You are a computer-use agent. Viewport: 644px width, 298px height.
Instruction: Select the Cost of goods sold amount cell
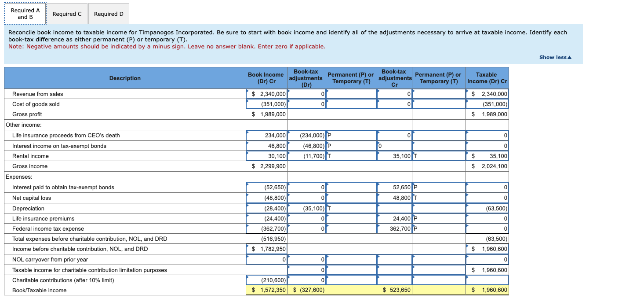click(x=266, y=104)
